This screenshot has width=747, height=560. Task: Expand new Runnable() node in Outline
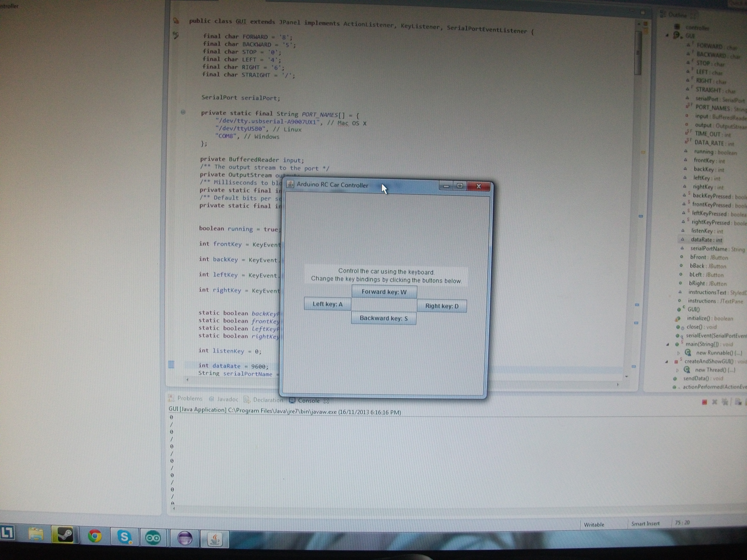point(678,353)
